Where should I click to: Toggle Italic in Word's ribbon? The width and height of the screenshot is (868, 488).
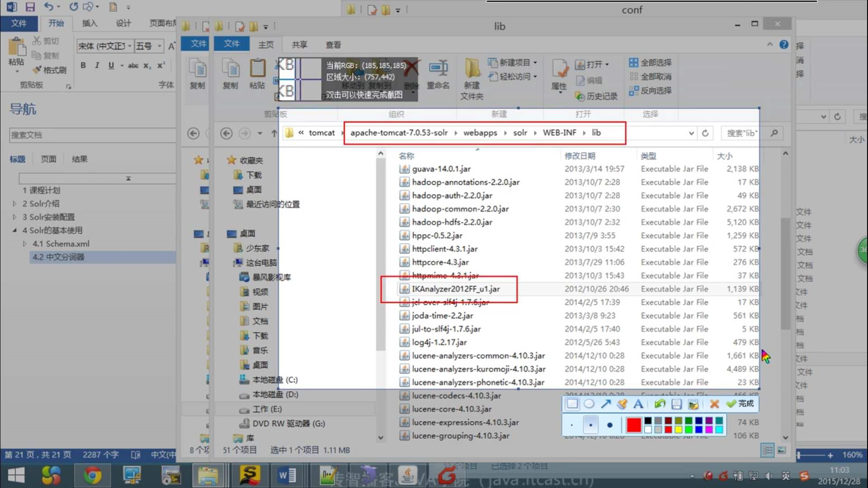click(x=97, y=66)
